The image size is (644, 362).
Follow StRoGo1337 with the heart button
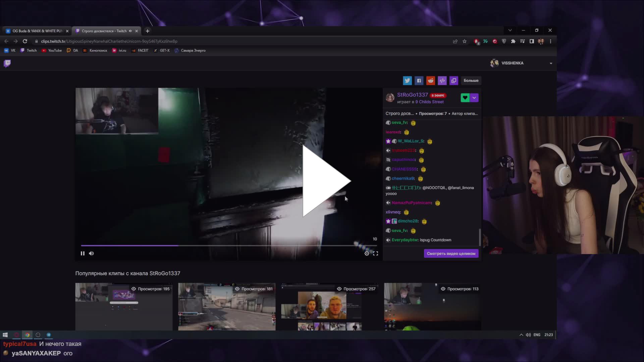point(465,98)
